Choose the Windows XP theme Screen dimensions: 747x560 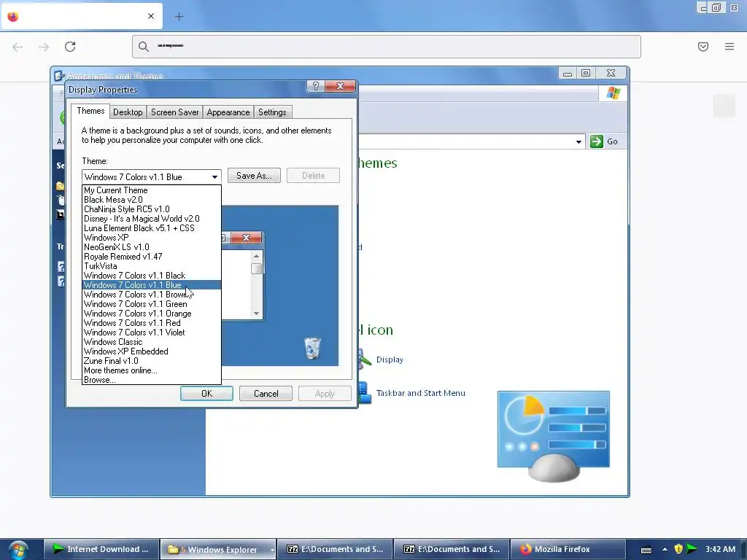point(152,238)
